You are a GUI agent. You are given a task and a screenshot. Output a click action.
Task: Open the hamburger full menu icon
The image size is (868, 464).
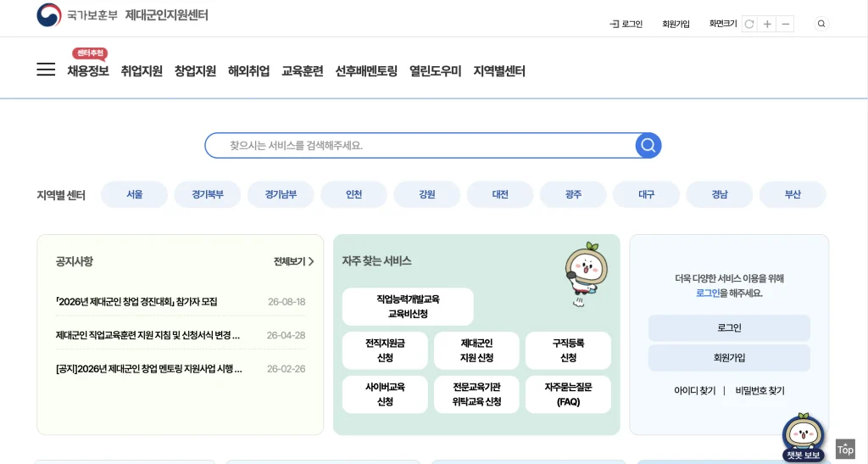(x=46, y=70)
